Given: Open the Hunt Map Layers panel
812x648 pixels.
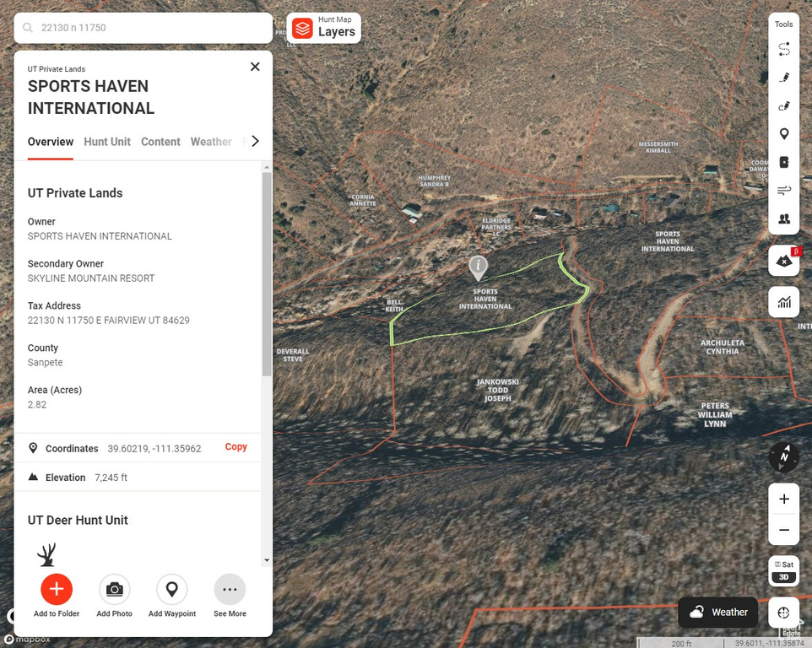Looking at the screenshot, I should click(324, 28).
